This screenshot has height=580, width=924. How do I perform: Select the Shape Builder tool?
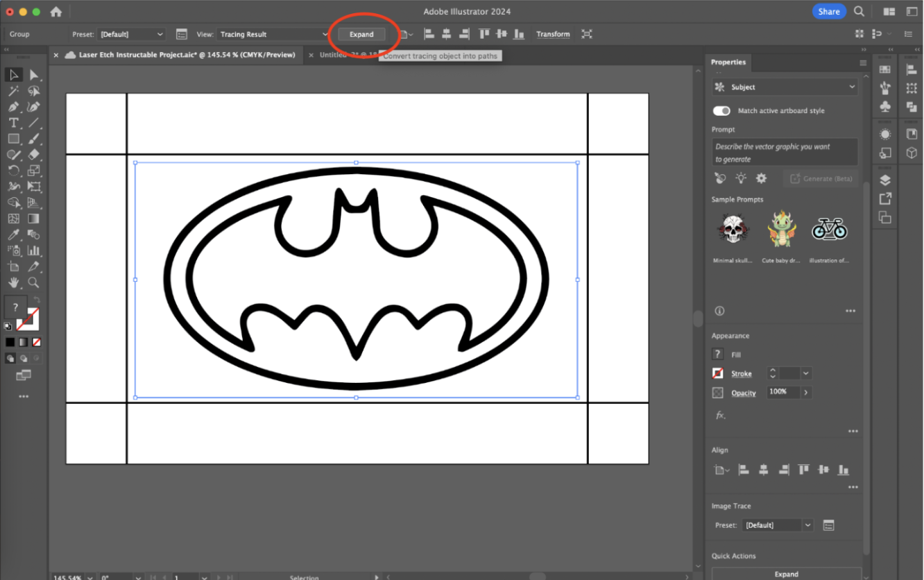click(13, 203)
